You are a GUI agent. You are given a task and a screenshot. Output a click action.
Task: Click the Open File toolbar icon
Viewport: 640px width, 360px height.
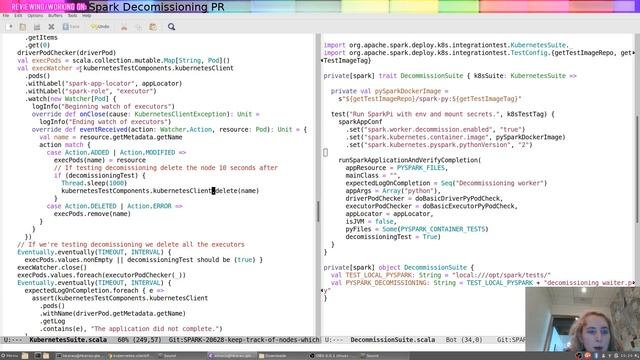(23, 27)
